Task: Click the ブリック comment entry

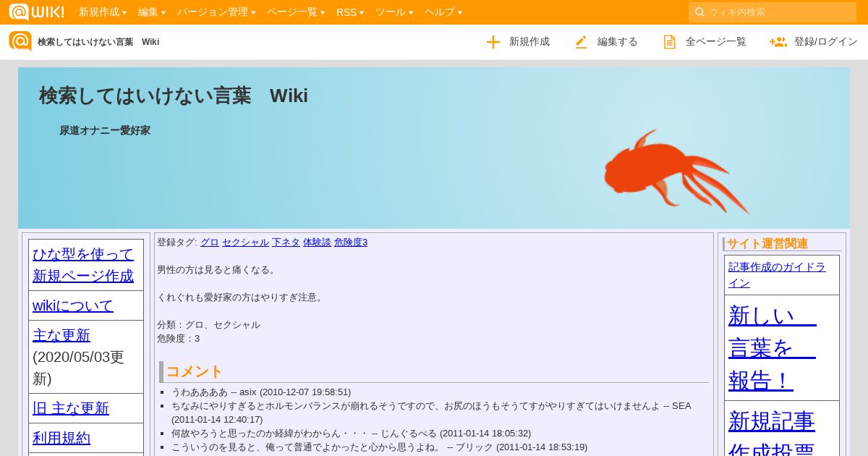Action: (380, 447)
